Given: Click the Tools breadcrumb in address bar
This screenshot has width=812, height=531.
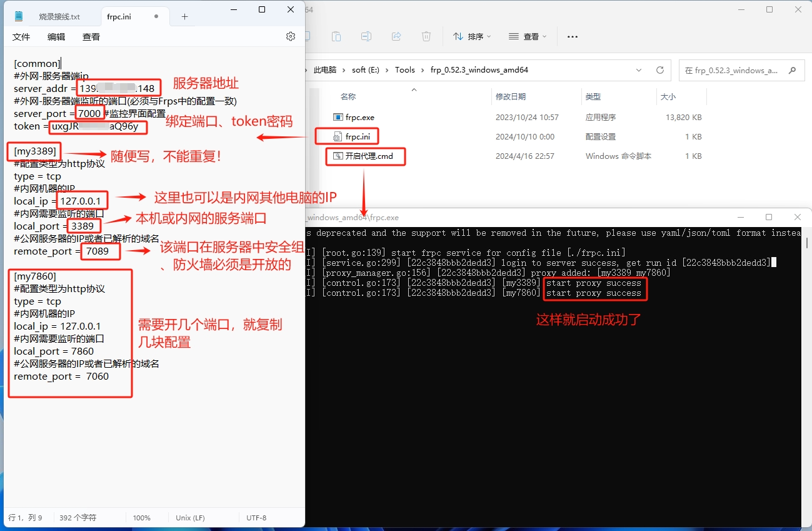Looking at the screenshot, I should point(404,70).
